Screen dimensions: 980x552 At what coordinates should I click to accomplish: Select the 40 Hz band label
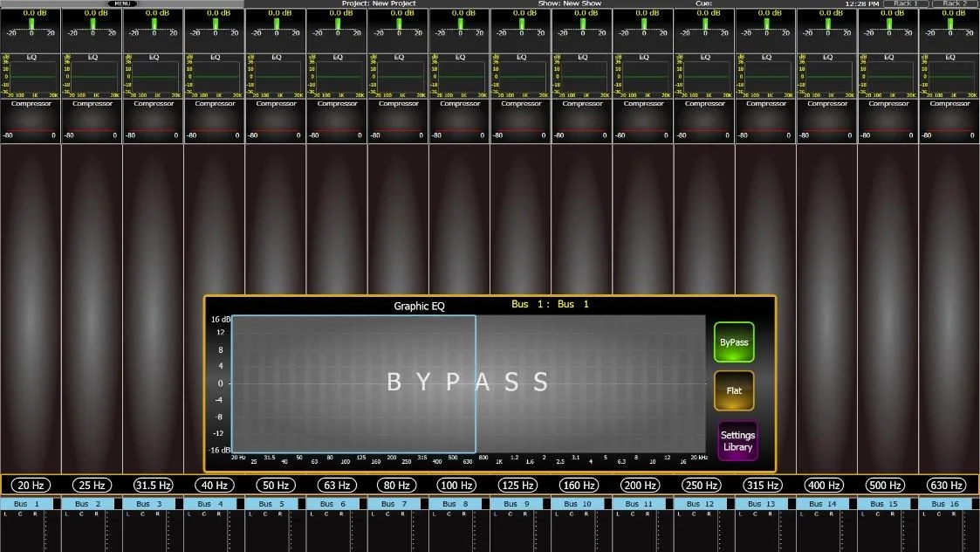215,485
